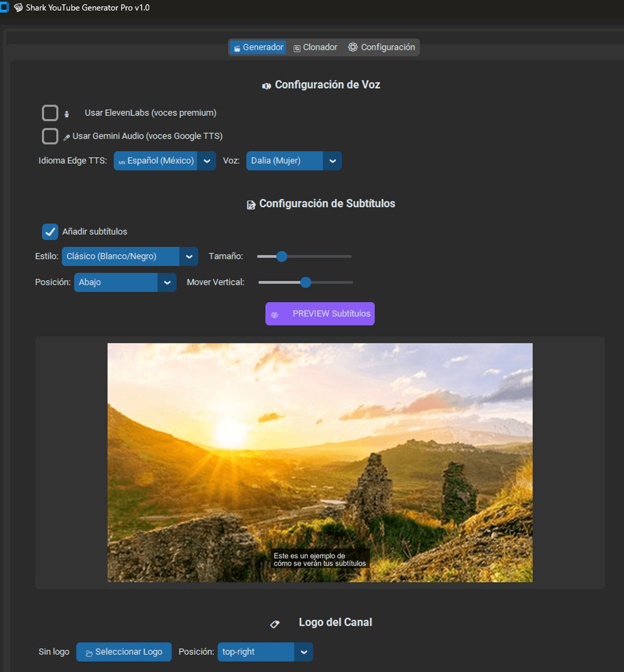Screen dimensions: 624x672
Task: Click the mic icon beside Gemini Audio
Action: tap(67, 137)
